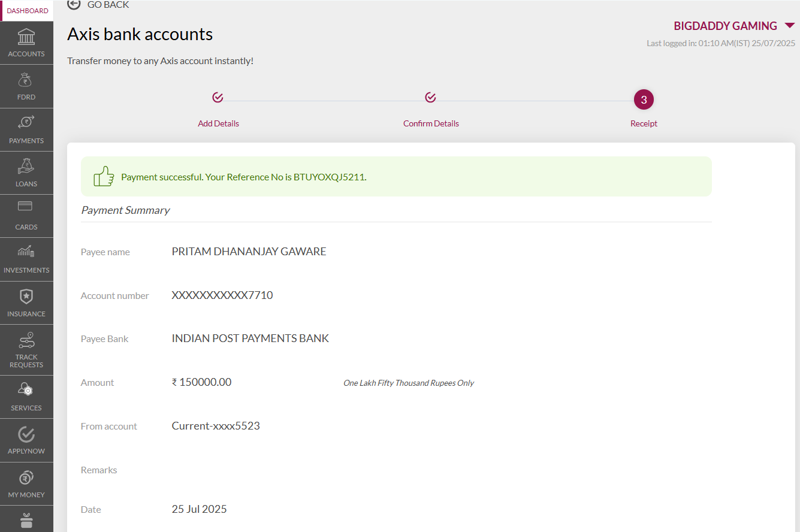The height and width of the screenshot is (532, 800).
Task: Click the date value 25 Jul 2025
Action: coord(199,509)
